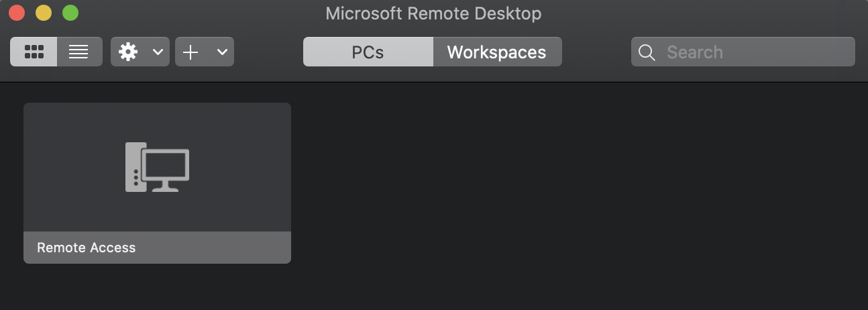This screenshot has width=868, height=310.
Task: Click the gear settings icon
Action: [128, 52]
